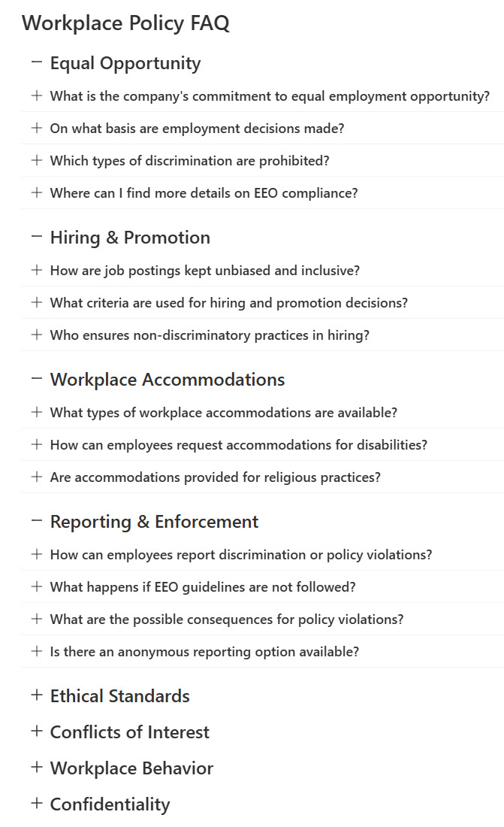Click the minus icon next to Workplace Accommodations
The image size is (504, 827).
(35, 379)
